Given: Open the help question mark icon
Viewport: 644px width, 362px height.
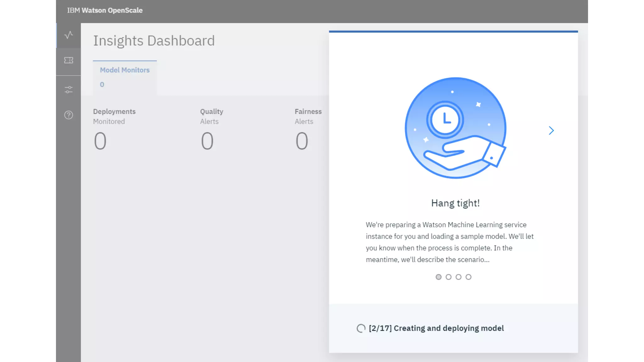Looking at the screenshot, I should [x=69, y=115].
